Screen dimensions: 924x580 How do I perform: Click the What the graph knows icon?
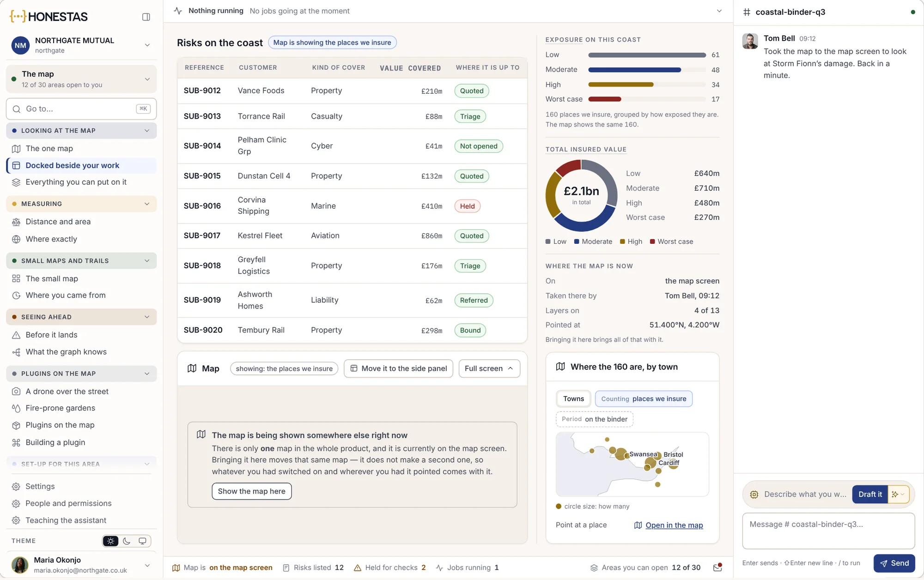pos(16,352)
